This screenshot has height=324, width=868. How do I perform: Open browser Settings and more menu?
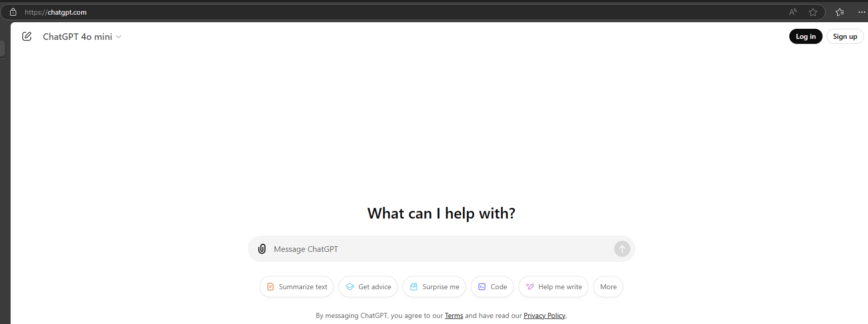tap(861, 12)
